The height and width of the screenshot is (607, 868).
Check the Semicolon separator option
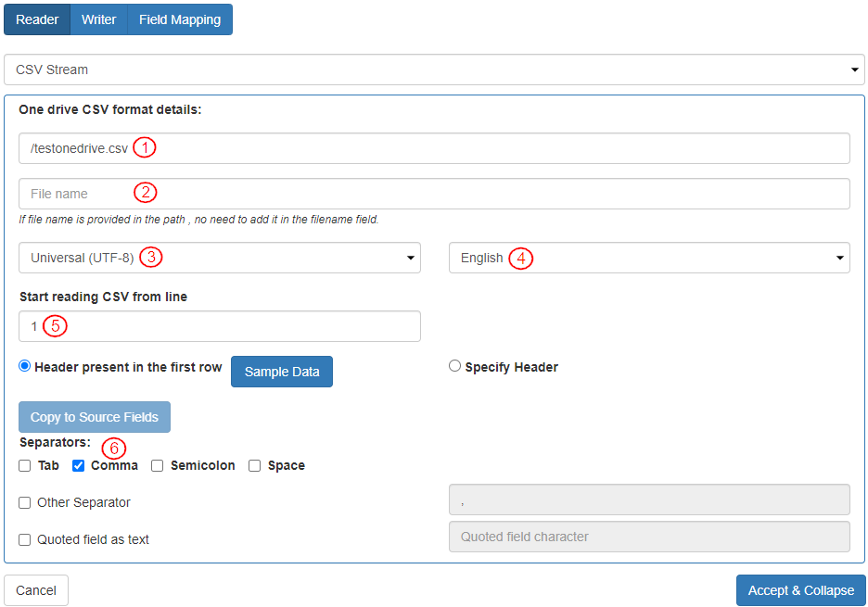pos(158,465)
